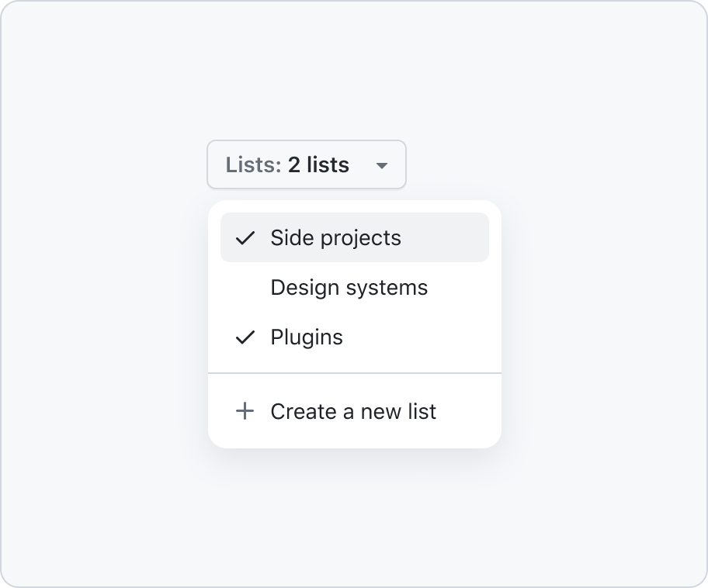Uncheck the Side projects list
This screenshot has width=708, height=588.
click(355, 237)
